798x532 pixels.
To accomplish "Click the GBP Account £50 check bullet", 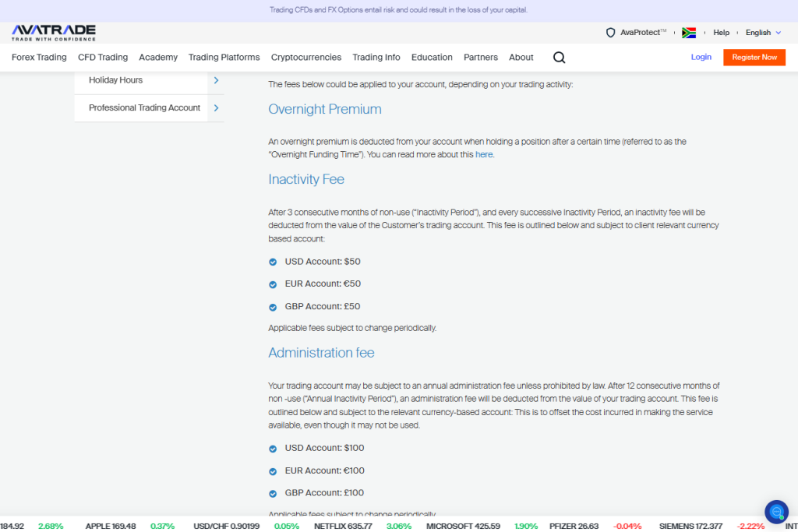I will (x=273, y=307).
